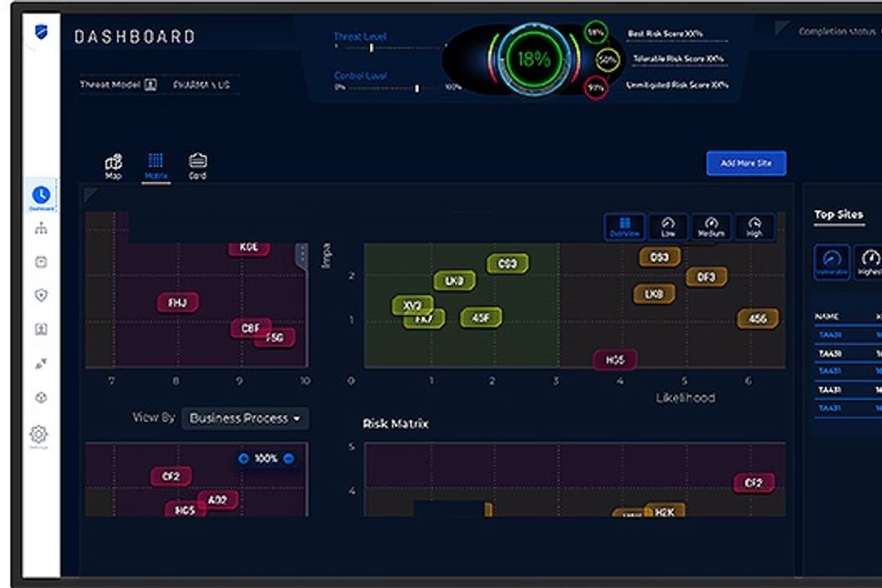Select the H2K node in Risk Matrix
882x588 pixels.
coord(664,511)
